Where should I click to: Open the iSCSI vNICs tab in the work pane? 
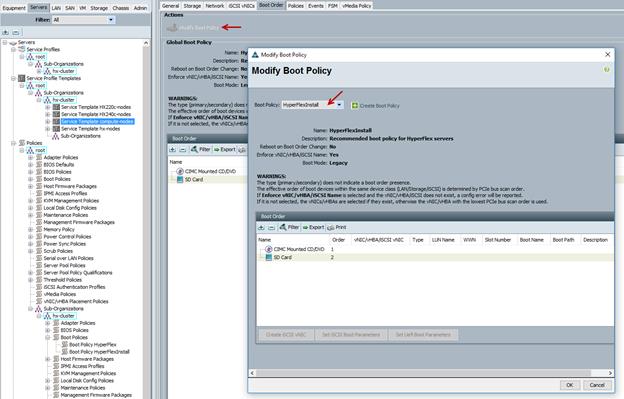pyautogui.click(x=242, y=6)
